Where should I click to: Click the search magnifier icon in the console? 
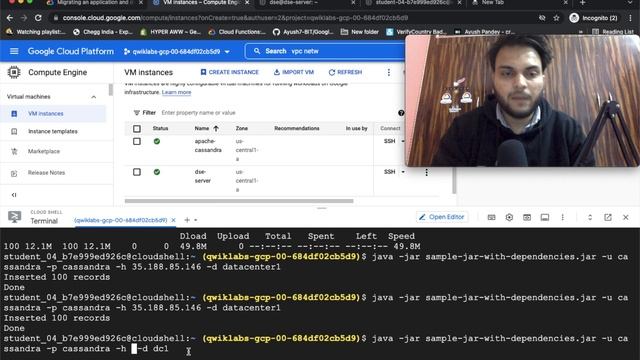(x=257, y=51)
